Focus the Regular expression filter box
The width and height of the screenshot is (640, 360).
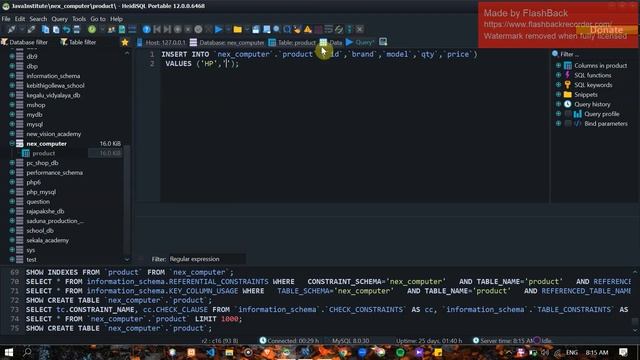(x=207, y=259)
